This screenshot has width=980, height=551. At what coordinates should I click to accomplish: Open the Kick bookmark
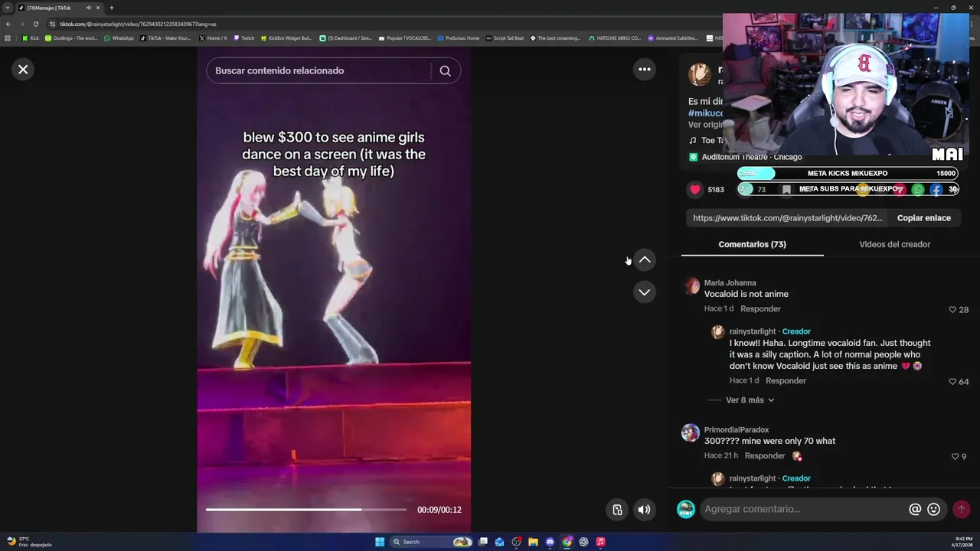pyautogui.click(x=31, y=38)
